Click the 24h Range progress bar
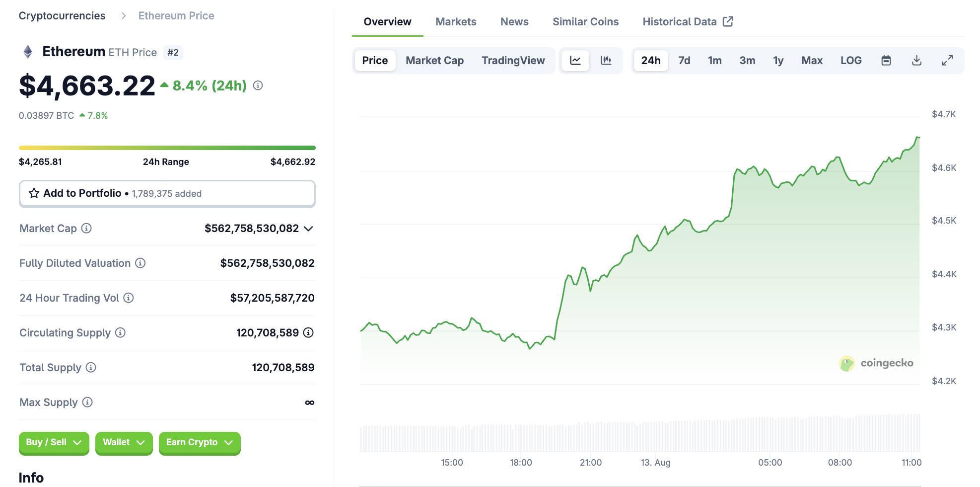Screen dimensions: 980x487 coord(167,148)
